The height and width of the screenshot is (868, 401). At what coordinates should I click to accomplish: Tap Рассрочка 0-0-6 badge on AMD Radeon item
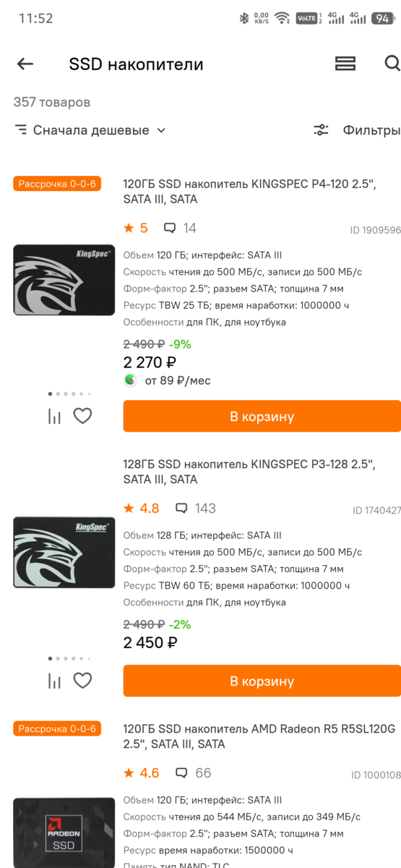57,728
